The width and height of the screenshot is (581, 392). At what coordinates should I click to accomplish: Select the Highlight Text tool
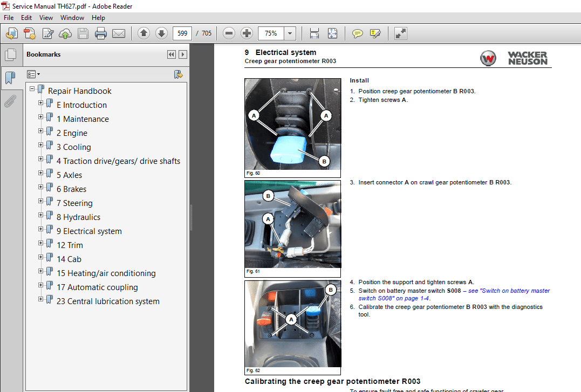point(374,33)
